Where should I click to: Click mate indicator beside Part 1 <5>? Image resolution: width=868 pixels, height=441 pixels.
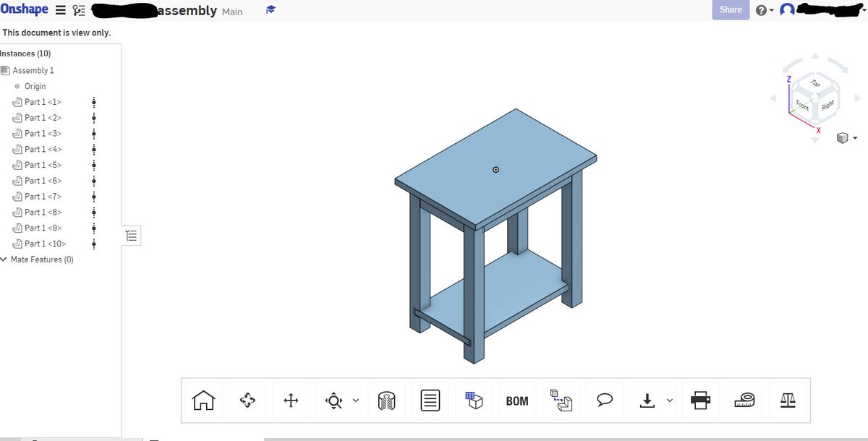(95, 165)
